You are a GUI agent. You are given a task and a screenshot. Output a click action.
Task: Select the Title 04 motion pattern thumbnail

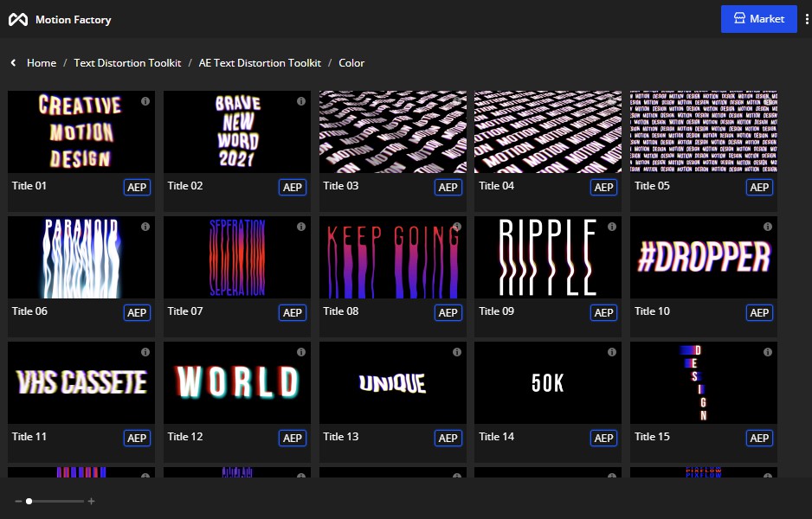click(x=548, y=132)
